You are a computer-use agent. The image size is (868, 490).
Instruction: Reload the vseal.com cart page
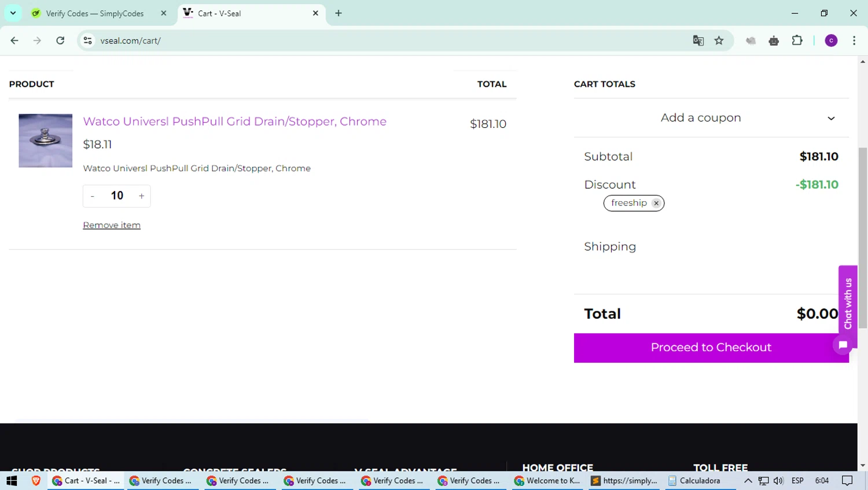click(60, 40)
